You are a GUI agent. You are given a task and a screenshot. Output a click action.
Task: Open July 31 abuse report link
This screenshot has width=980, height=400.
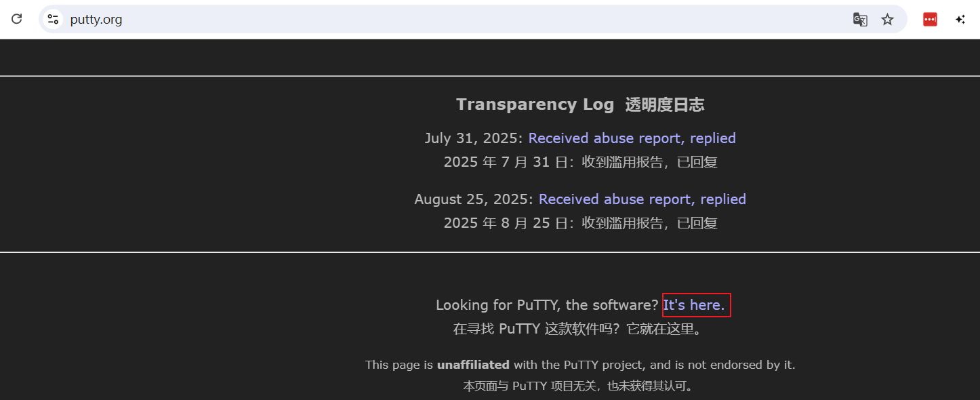coord(632,138)
